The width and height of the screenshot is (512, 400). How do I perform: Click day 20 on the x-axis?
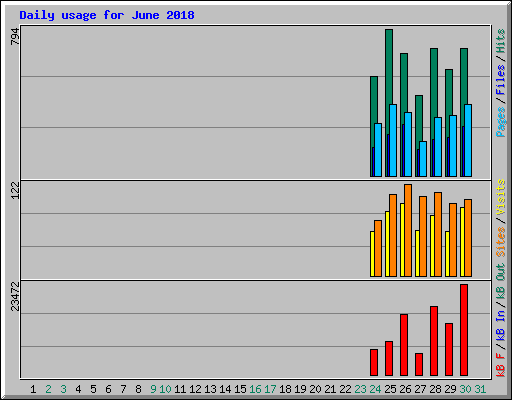click(x=315, y=389)
